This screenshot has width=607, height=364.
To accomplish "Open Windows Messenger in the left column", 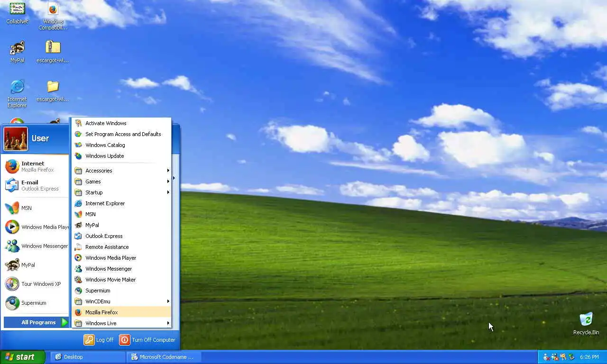I will pos(36,246).
